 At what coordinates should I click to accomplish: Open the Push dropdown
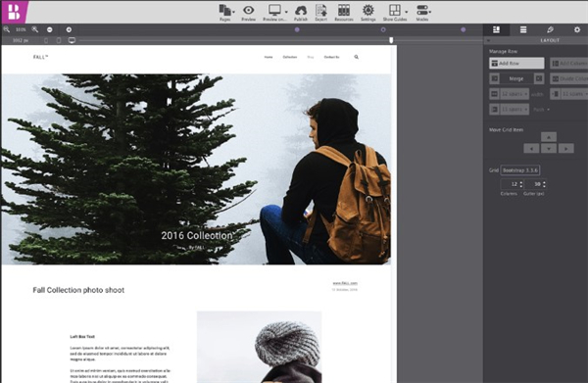(541, 110)
